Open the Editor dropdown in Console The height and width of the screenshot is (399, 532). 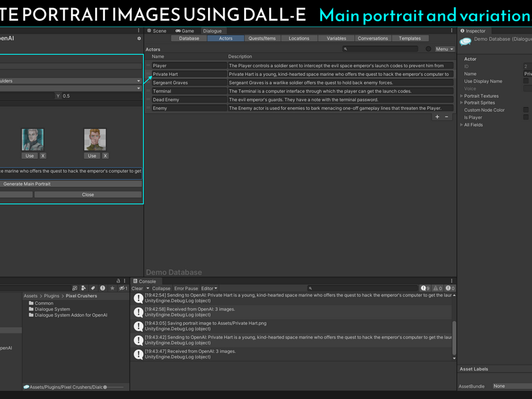[x=209, y=289]
